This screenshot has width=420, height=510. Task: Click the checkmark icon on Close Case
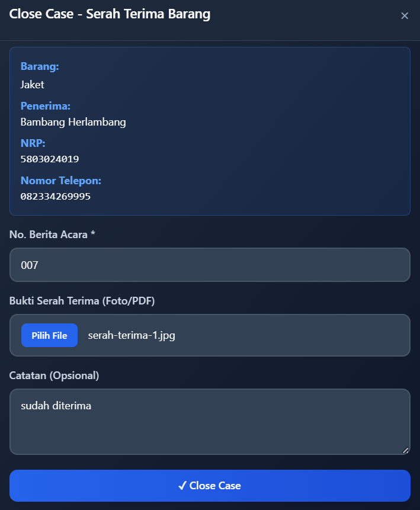pyautogui.click(x=182, y=486)
